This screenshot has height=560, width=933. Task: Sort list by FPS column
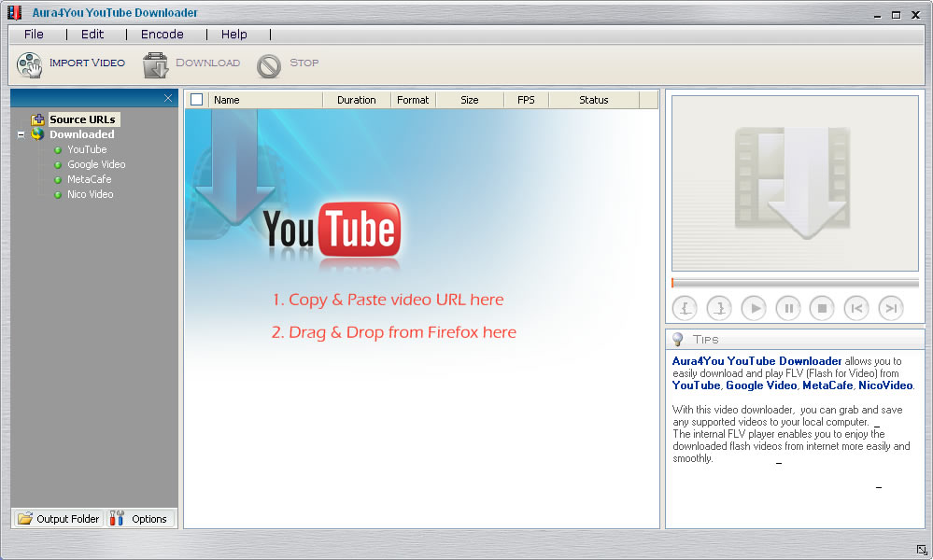pos(526,100)
